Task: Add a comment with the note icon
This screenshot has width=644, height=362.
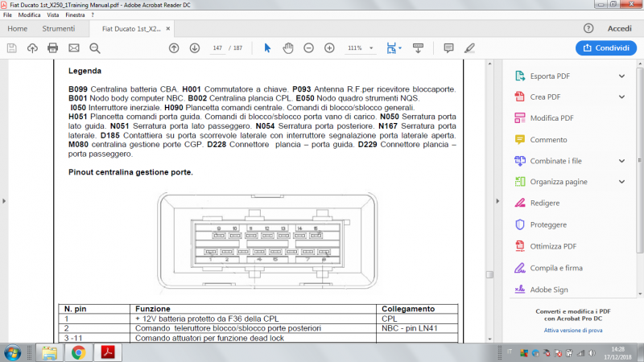Action: coord(448,48)
